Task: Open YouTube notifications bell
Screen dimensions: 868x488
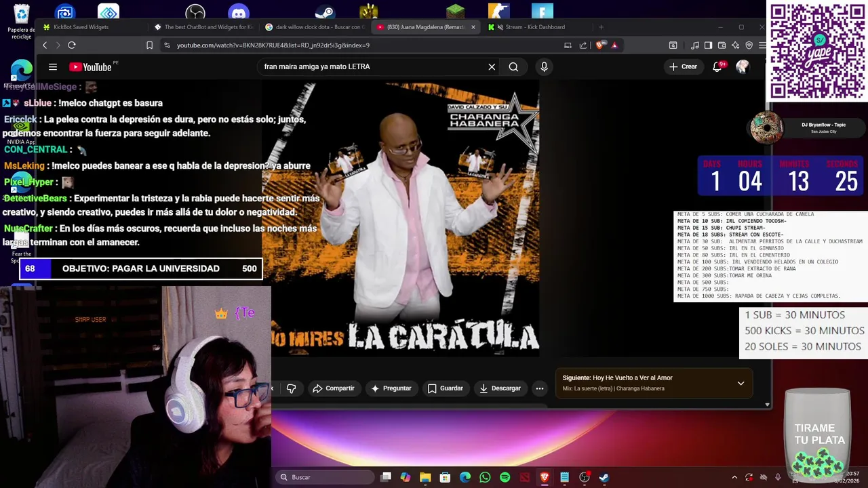Action: click(x=717, y=66)
